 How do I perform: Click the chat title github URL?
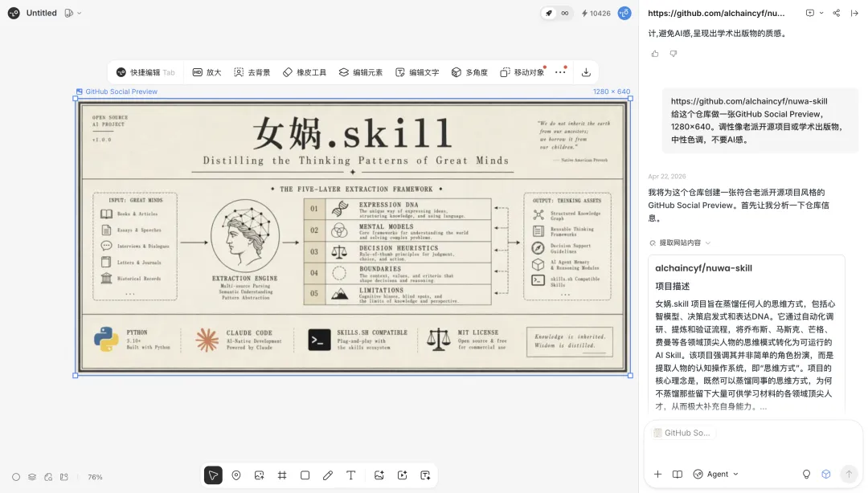point(716,14)
